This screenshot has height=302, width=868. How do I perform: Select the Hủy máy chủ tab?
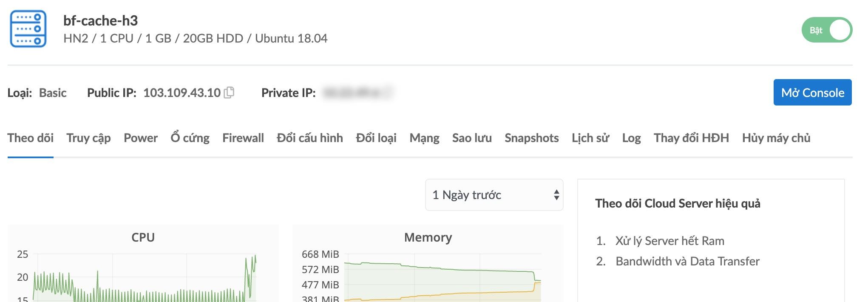tap(776, 138)
